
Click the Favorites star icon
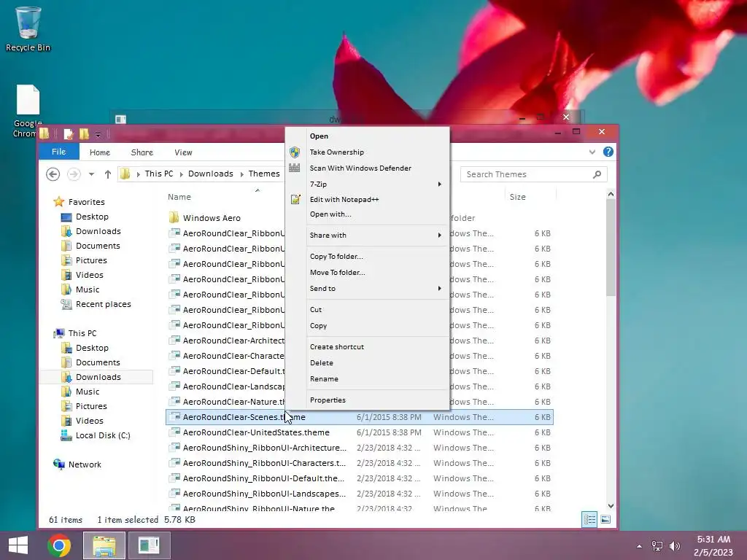point(58,201)
